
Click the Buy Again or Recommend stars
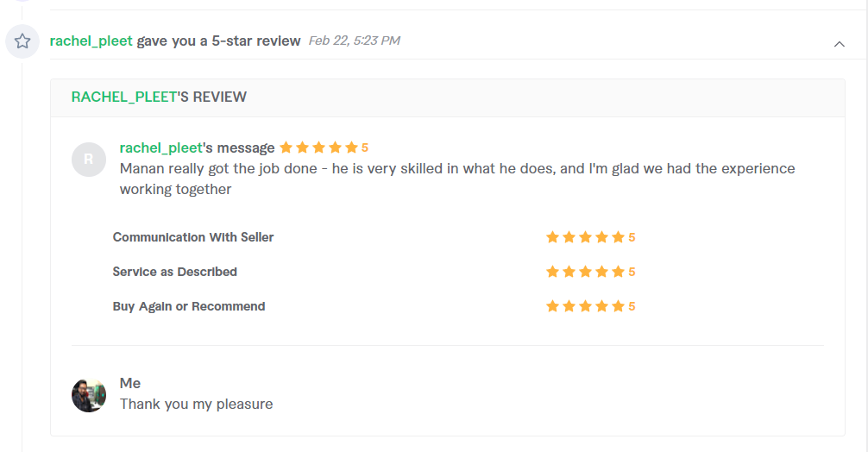[590, 306]
